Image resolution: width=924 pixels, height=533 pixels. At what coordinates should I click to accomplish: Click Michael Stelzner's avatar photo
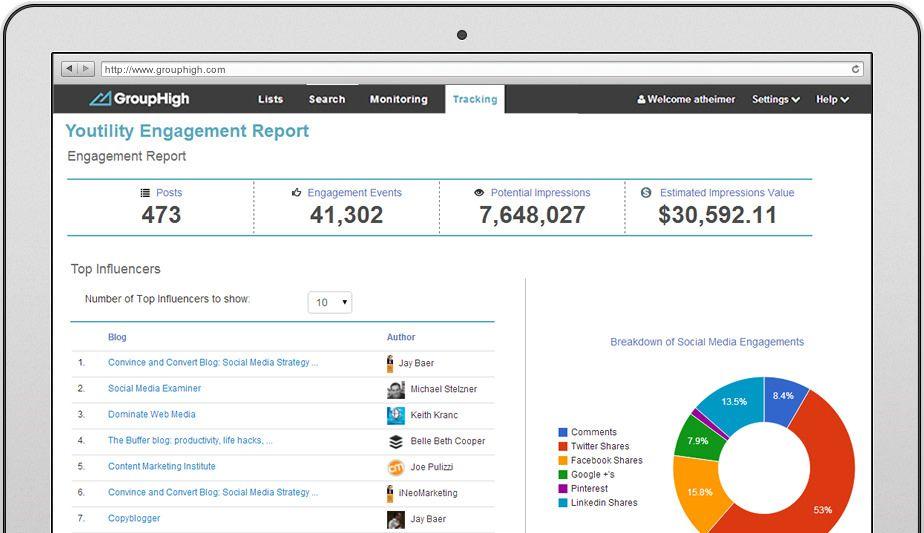395,389
